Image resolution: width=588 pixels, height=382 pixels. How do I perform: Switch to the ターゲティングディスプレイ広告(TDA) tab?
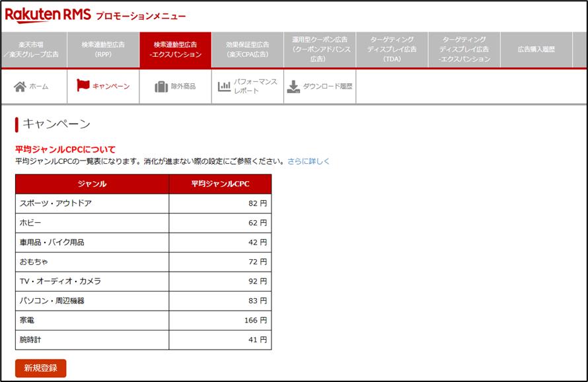[392, 50]
